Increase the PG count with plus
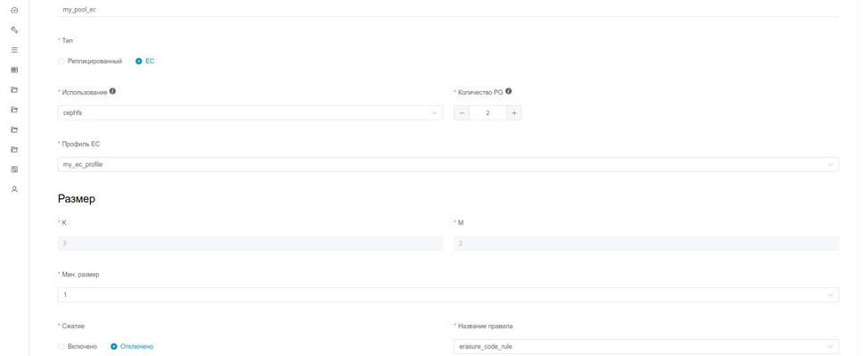Image resolution: width=868 pixels, height=356 pixels. point(513,113)
